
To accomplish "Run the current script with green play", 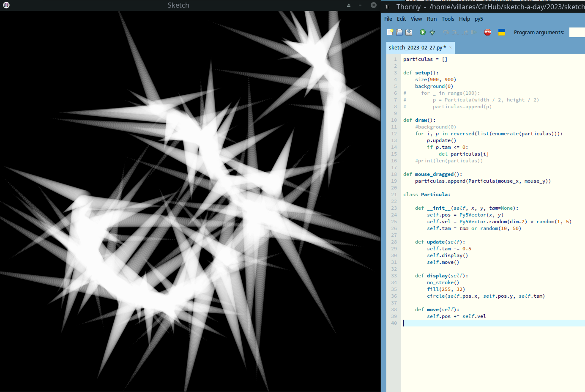I will [x=423, y=32].
